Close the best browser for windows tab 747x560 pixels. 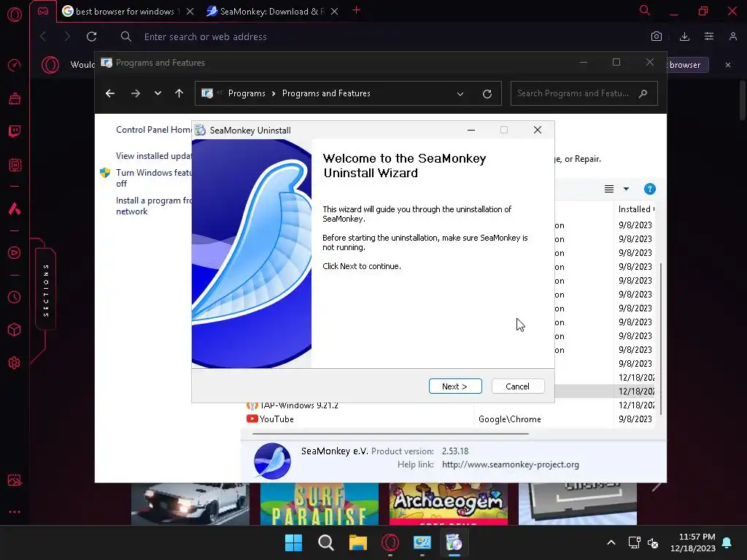tap(190, 12)
